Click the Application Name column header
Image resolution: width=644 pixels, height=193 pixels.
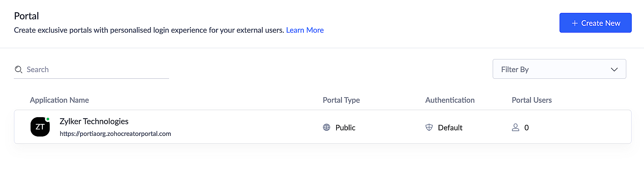coord(59,100)
